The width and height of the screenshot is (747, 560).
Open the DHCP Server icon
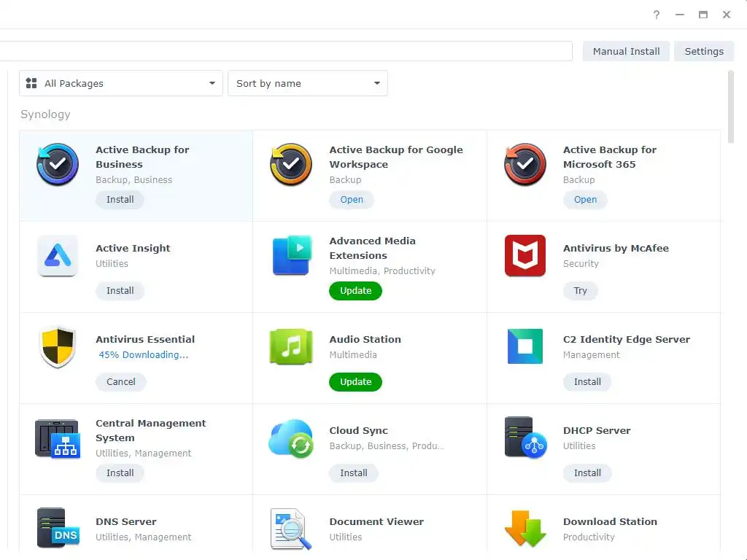coord(525,437)
